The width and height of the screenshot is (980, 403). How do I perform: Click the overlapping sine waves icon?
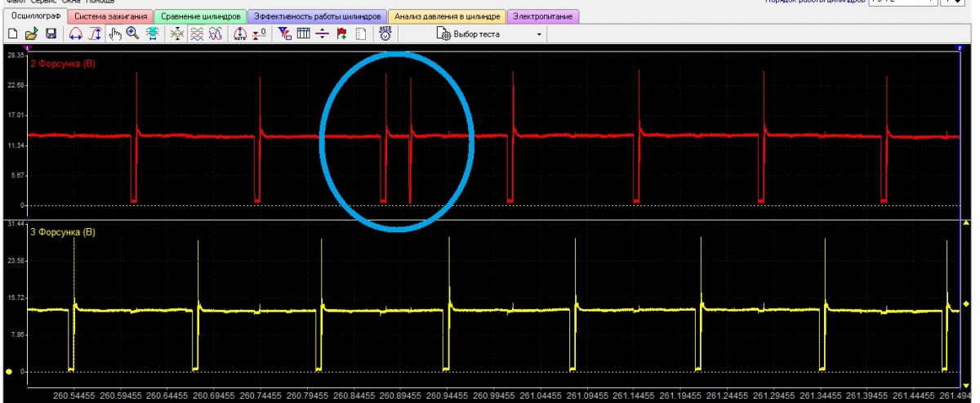216,34
